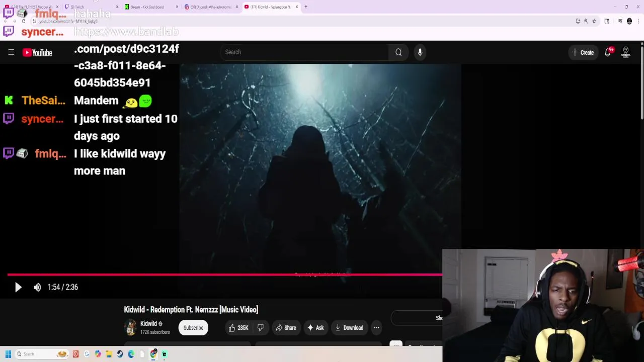This screenshot has width=644, height=362.
Task: Reload the current page
Action: coord(23,21)
